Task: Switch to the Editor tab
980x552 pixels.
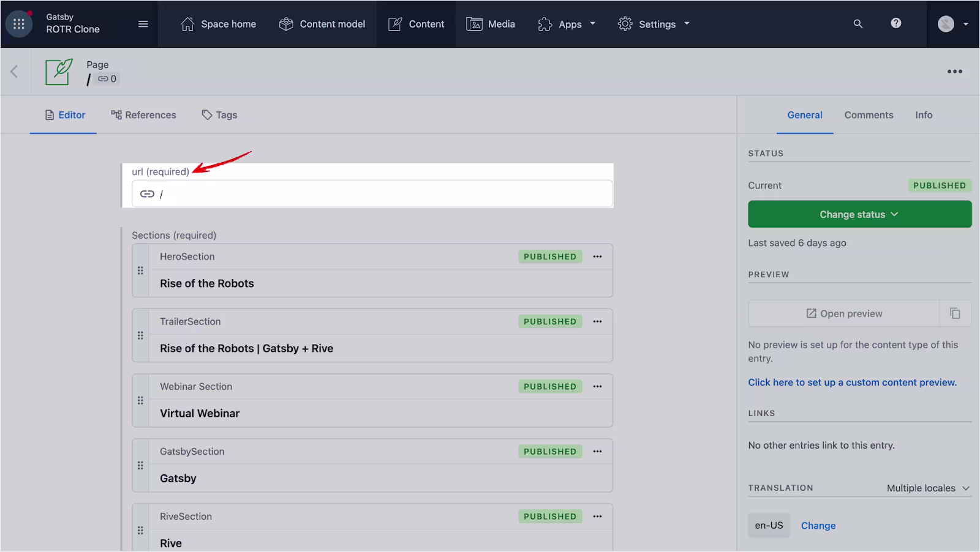Action: point(64,115)
